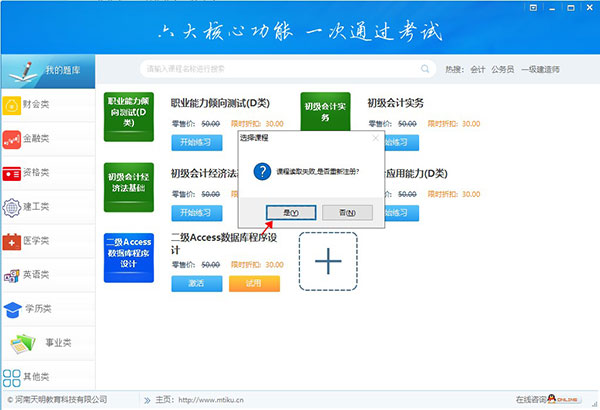Select the 金融类 category icon
The image size is (600, 410).
12,138
